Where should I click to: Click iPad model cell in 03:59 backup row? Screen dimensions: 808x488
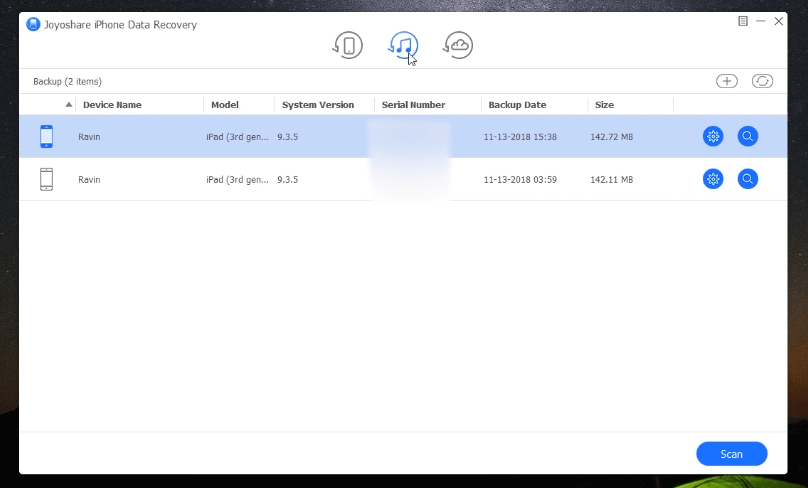click(237, 179)
